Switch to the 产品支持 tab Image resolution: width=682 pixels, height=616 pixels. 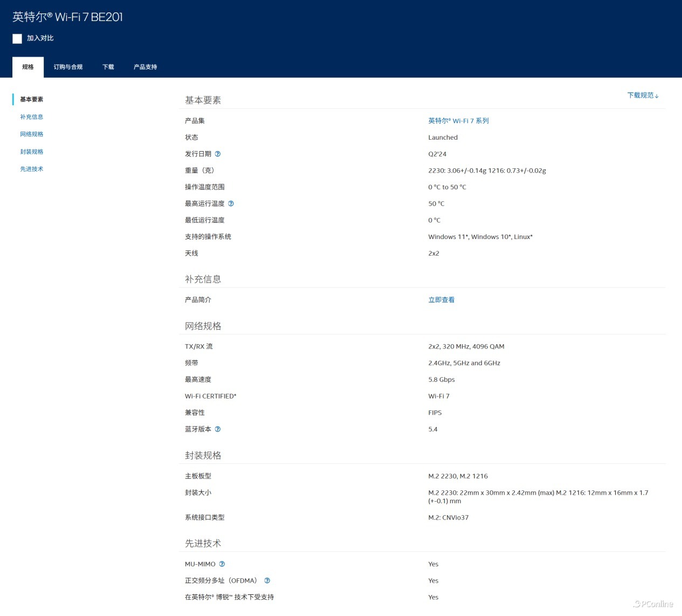pyautogui.click(x=146, y=67)
